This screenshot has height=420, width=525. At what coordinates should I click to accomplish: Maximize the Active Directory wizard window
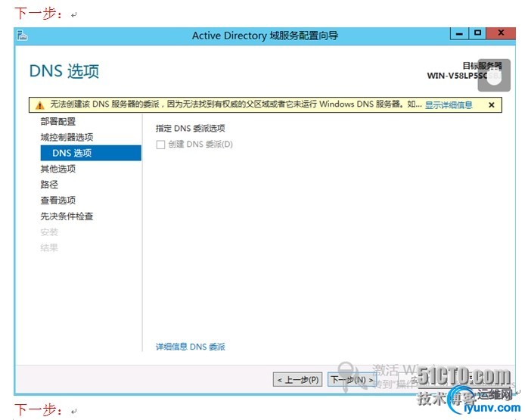click(x=477, y=33)
